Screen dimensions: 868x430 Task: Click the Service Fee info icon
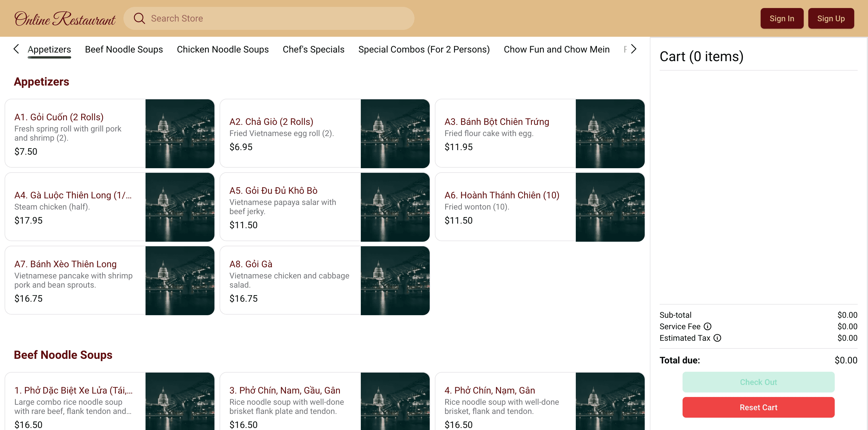(708, 326)
